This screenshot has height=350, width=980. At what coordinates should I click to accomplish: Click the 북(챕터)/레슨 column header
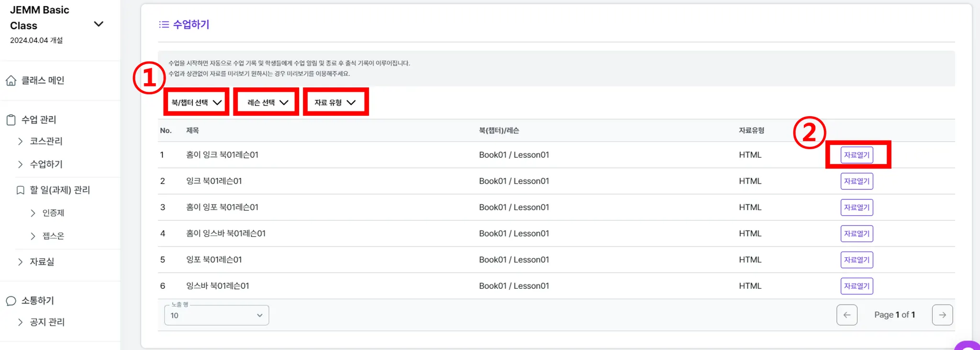499,131
